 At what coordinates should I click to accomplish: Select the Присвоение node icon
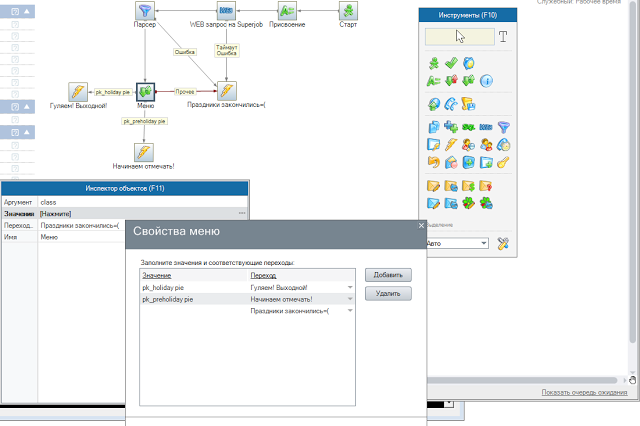[287, 11]
